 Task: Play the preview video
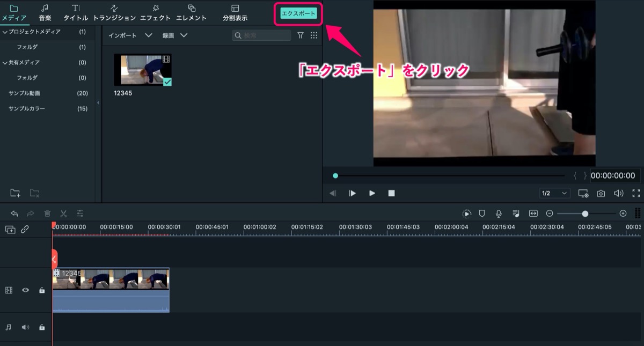[372, 193]
